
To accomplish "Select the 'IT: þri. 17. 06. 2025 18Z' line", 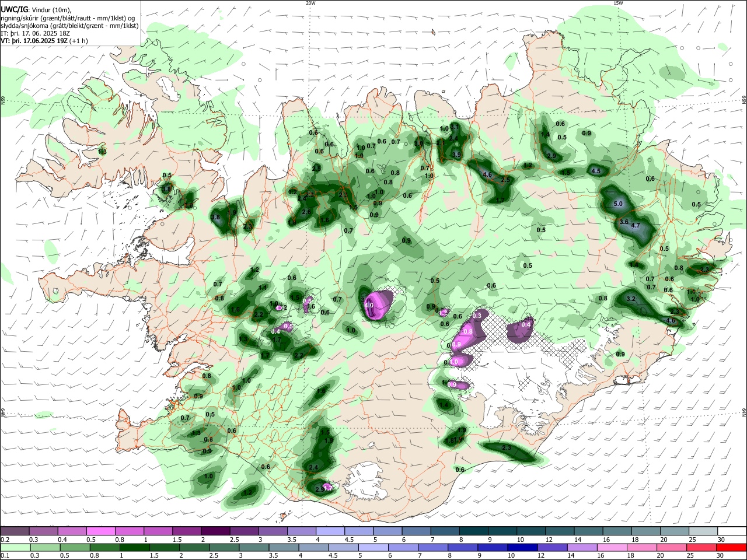I will (34, 33).
